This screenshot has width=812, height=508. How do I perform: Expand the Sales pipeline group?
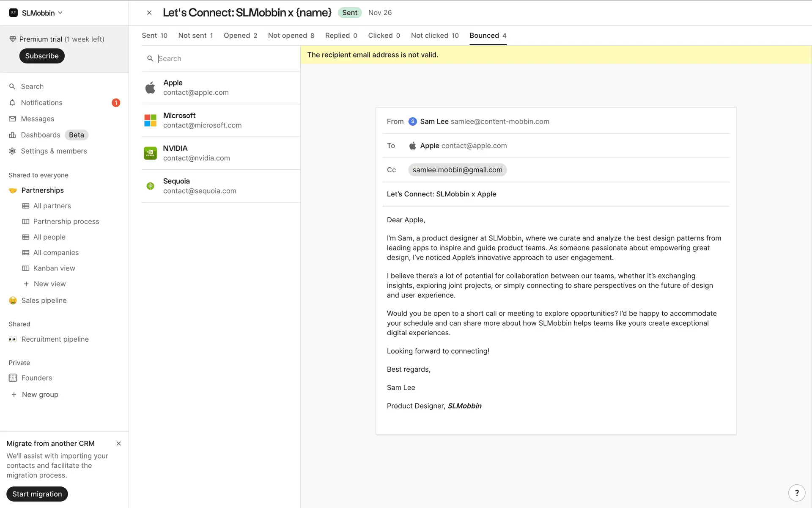coord(44,301)
